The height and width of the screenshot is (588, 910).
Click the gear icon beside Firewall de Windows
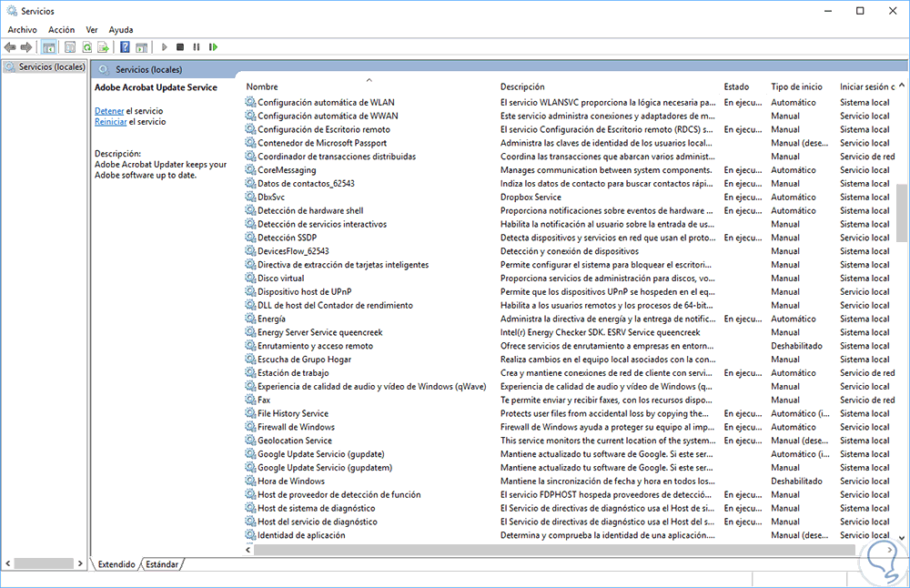point(250,427)
